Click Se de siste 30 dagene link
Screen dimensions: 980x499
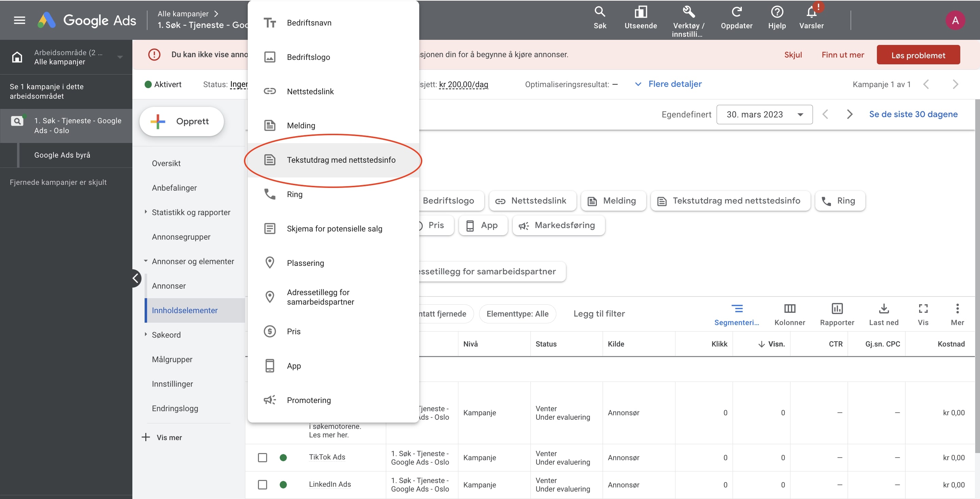click(913, 114)
